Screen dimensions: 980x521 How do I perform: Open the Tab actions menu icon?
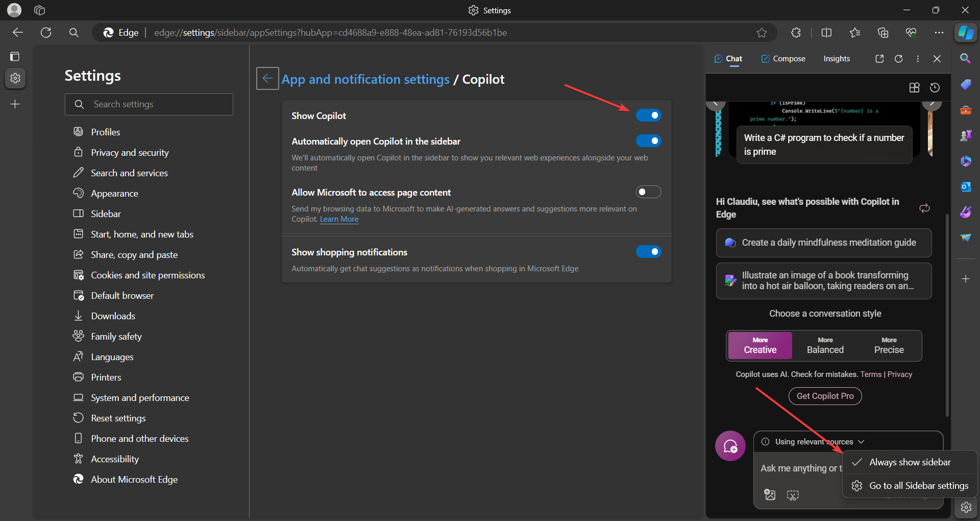tap(15, 56)
